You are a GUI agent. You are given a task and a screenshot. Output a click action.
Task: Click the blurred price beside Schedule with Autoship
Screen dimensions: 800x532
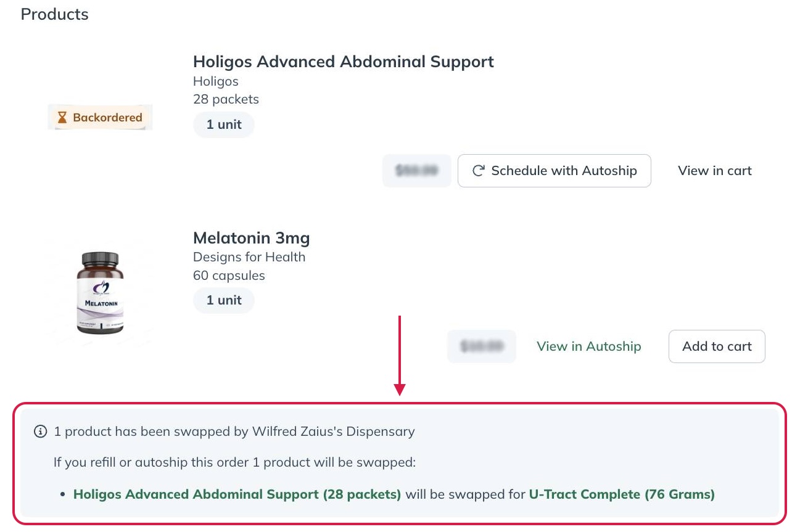pos(416,171)
